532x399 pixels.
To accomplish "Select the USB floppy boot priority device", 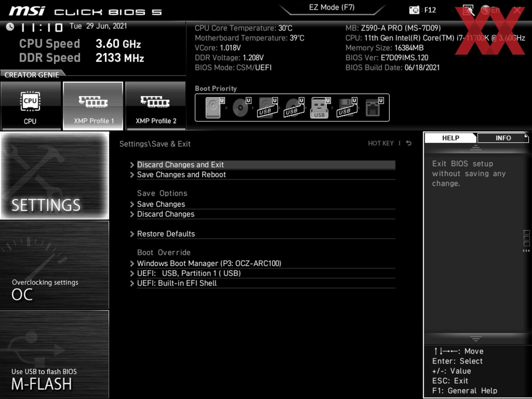I will 347,108.
